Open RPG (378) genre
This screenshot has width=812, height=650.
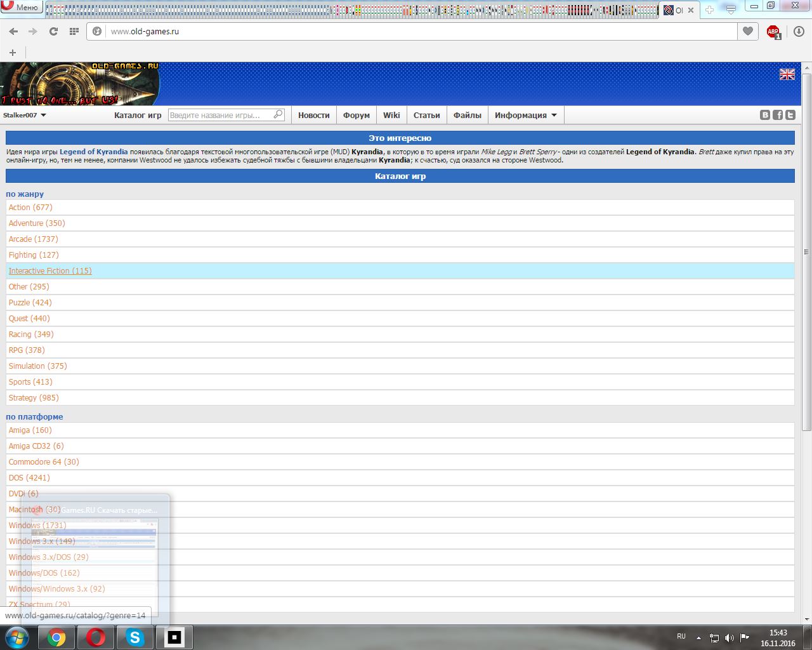pos(27,350)
